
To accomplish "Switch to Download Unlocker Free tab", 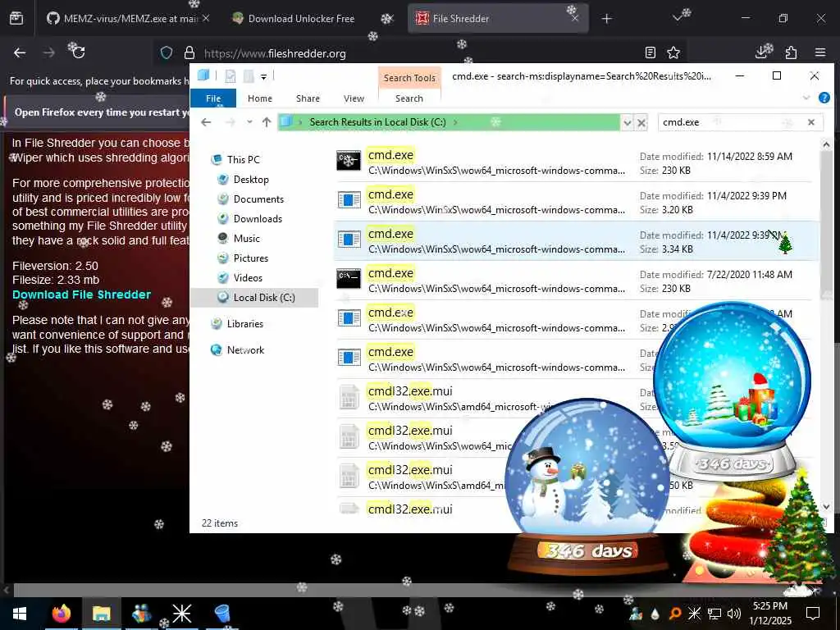I will (302, 18).
